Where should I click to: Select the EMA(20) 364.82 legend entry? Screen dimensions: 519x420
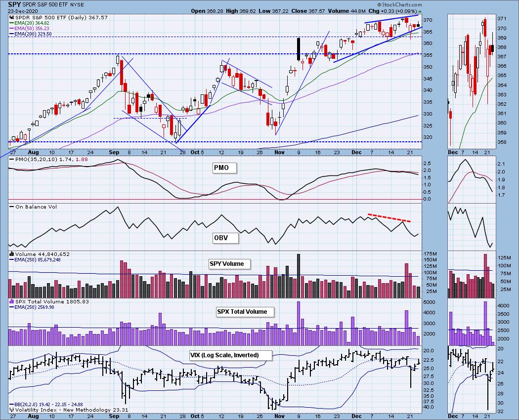29,23
